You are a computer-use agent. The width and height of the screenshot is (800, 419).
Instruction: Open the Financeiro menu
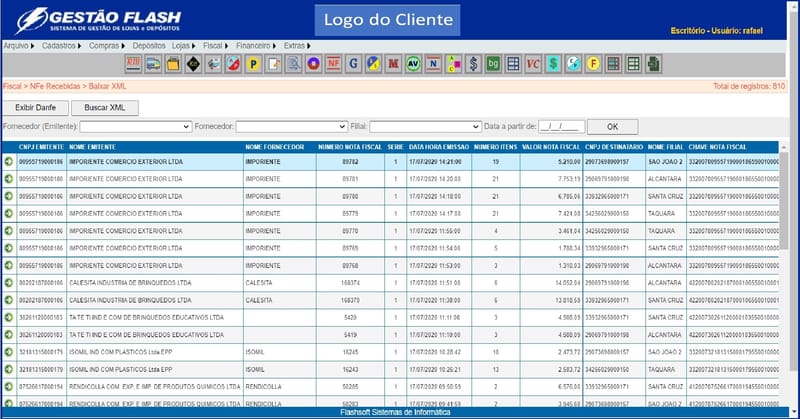(x=255, y=46)
